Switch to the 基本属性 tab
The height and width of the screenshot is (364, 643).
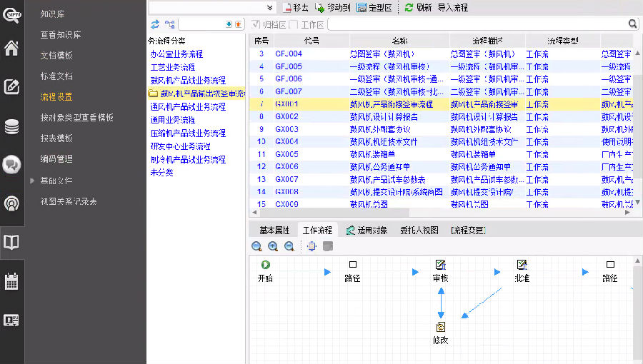[274, 230]
